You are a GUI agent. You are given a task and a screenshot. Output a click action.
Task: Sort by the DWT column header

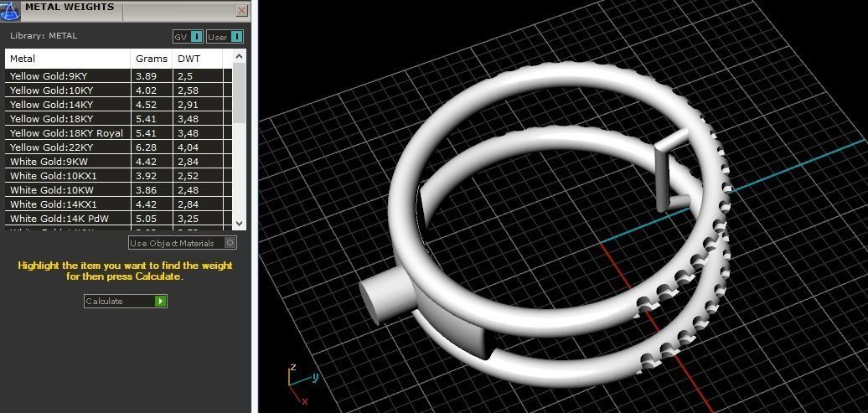click(x=198, y=59)
